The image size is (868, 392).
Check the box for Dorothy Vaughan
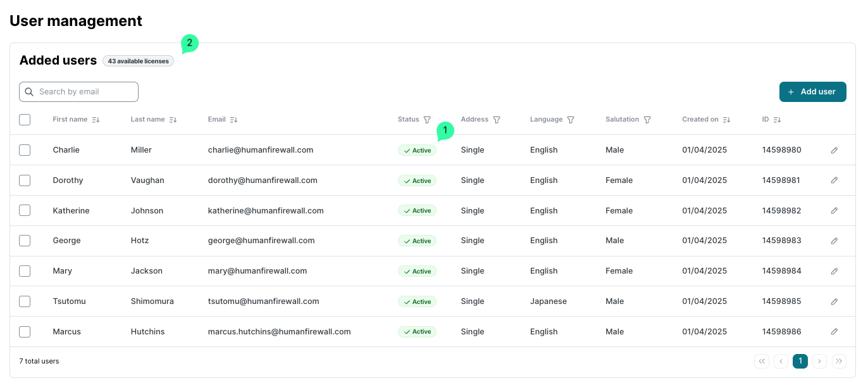point(25,180)
